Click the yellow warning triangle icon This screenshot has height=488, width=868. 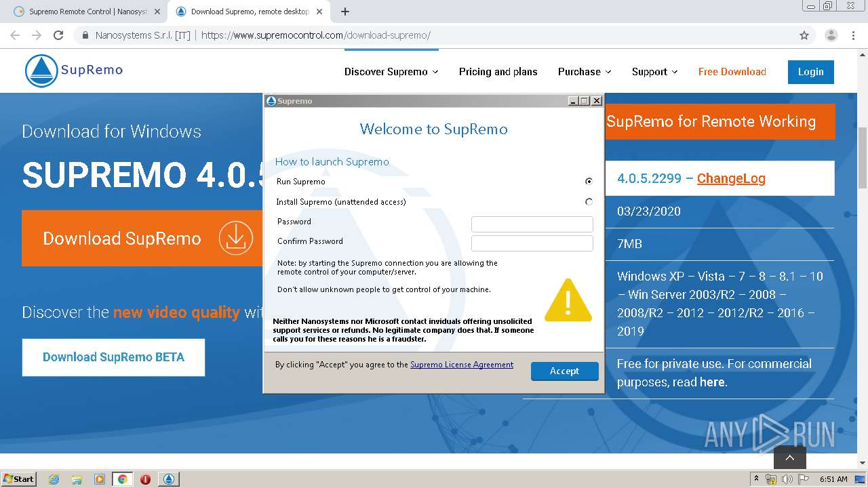tap(568, 300)
